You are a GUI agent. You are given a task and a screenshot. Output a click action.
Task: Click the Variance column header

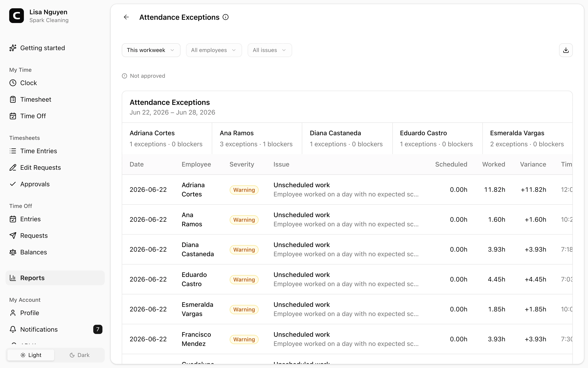click(x=533, y=165)
